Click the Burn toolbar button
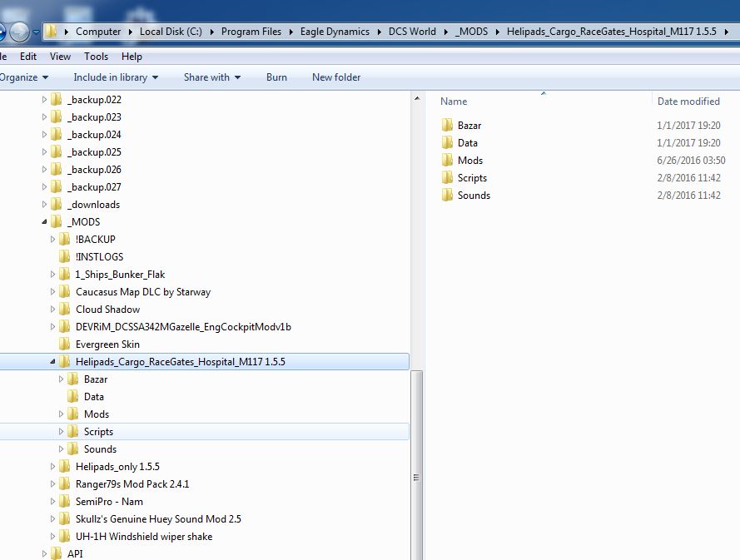Viewport: 740px width, 560px height. [276, 77]
